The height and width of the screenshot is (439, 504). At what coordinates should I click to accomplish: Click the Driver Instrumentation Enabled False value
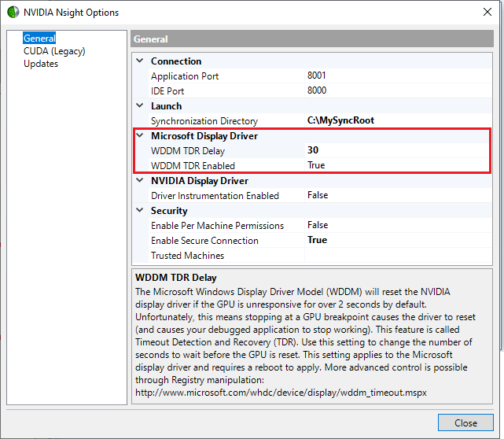398,195
